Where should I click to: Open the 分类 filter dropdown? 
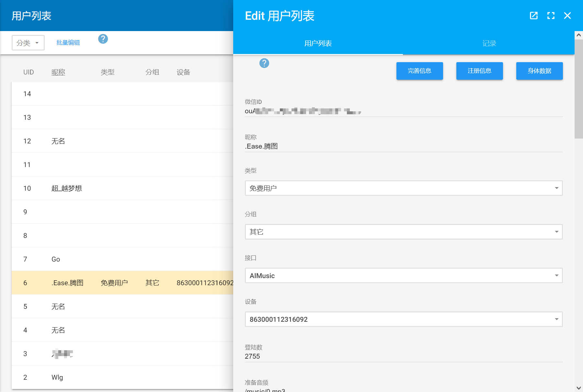click(x=28, y=43)
